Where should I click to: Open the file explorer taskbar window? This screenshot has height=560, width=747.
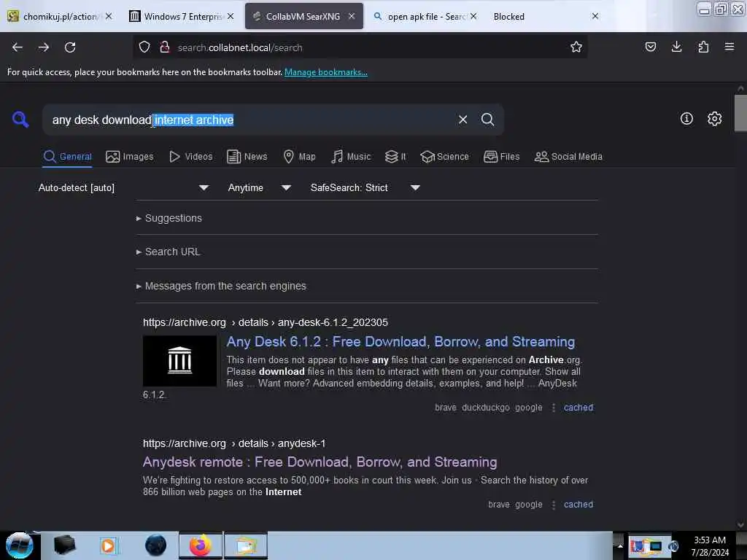[246, 545]
